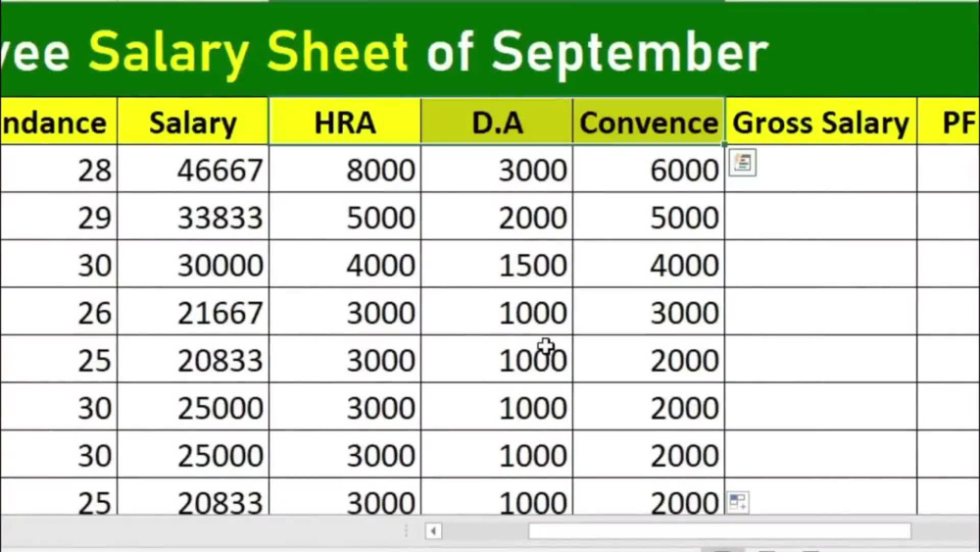Select the Gross Salary column header cell
The width and height of the screenshot is (980, 552).
[820, 122]
